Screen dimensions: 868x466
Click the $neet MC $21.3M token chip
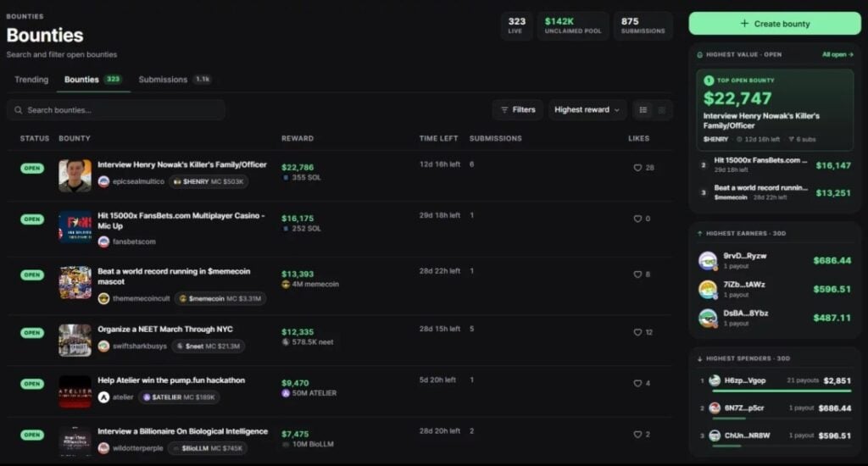[x=209, y=347]
